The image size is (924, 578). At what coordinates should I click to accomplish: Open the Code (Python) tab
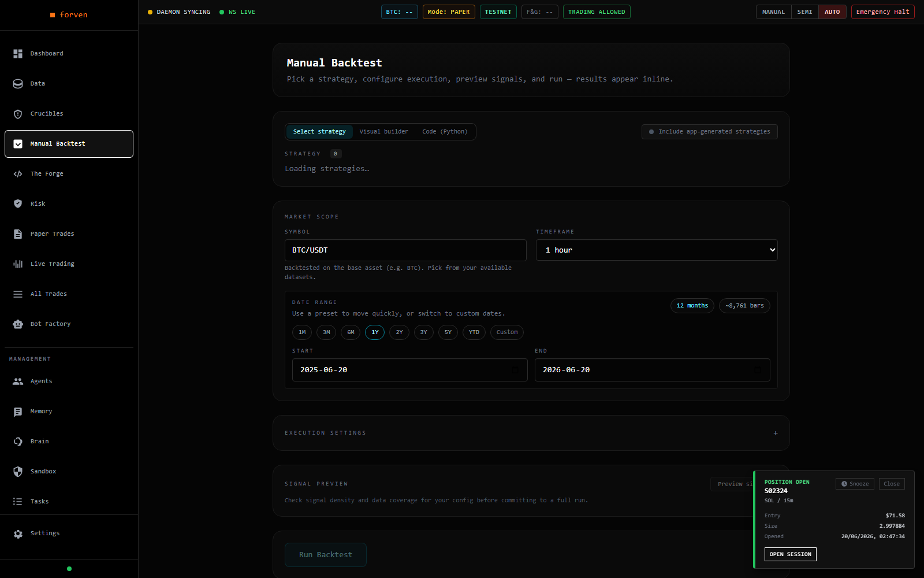tap(445, 132)
